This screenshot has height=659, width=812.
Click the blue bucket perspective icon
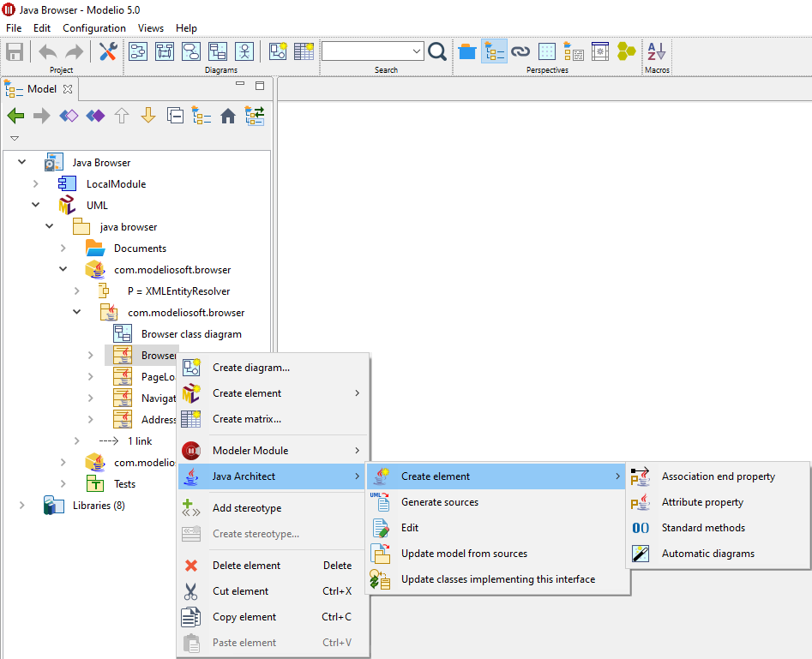pyautogui.click(x=467, y=51)
